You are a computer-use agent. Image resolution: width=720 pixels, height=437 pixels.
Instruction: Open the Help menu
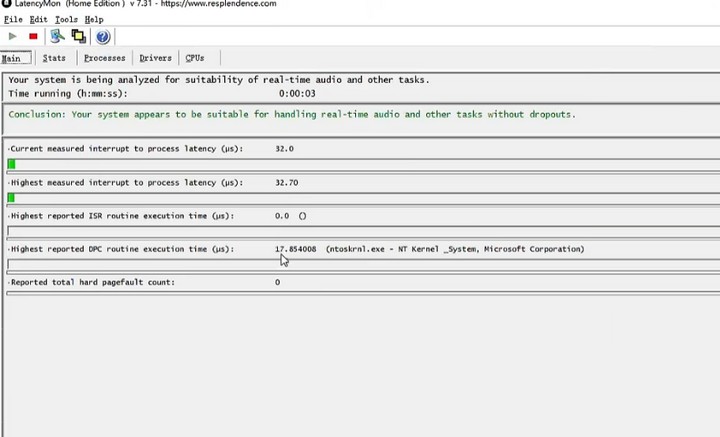(x=94, y=19)
